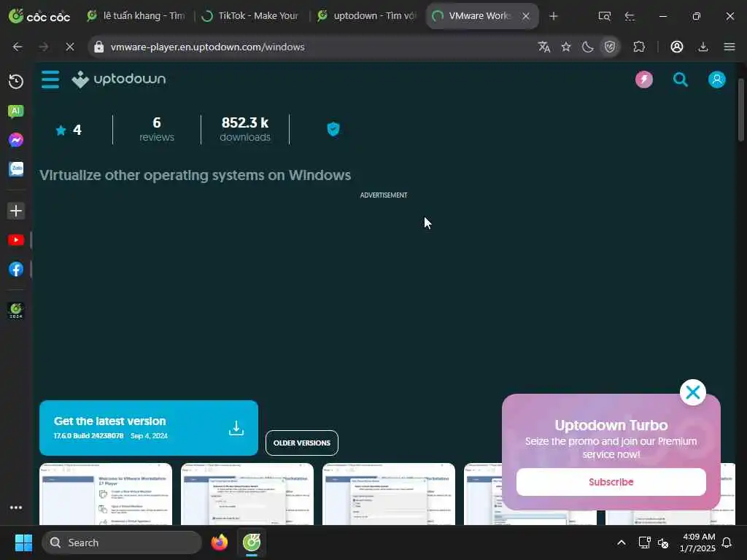The width and height of the screenshot is (747, 560).
Task: Open the browser profile account icon
Action: click(677, 47)
